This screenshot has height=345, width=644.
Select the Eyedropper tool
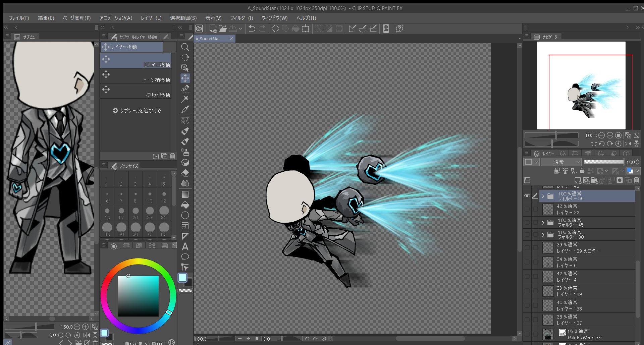pos(185,109)
